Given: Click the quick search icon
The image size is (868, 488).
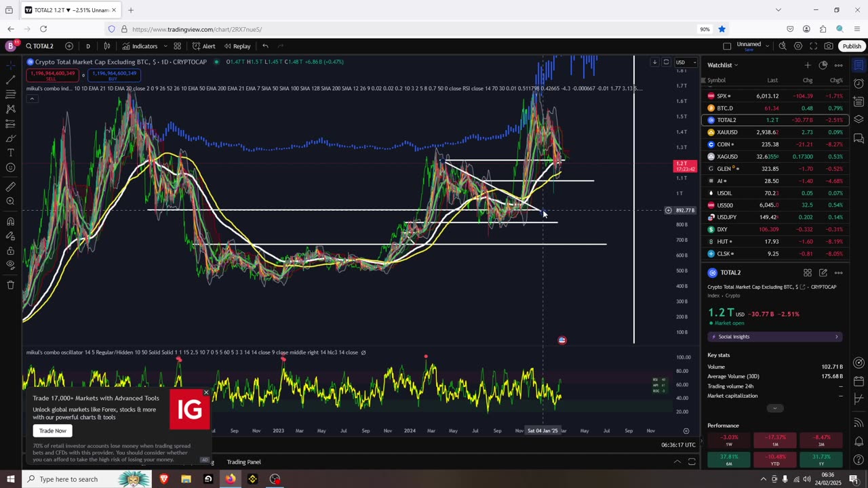Looking at the screenshot, I should [783, 46].
